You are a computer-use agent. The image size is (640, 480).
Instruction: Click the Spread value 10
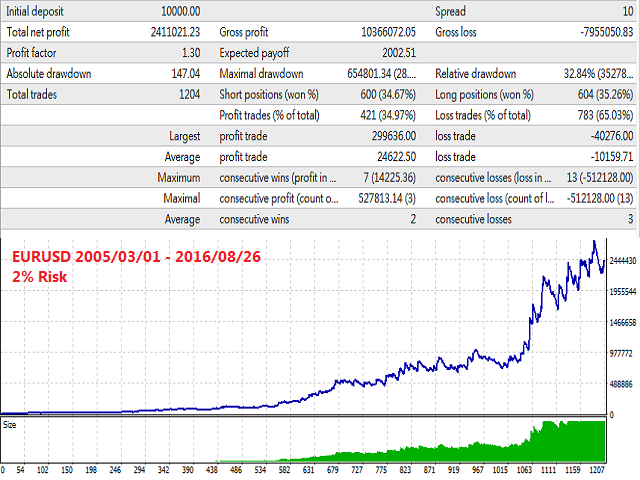point(628,11)
